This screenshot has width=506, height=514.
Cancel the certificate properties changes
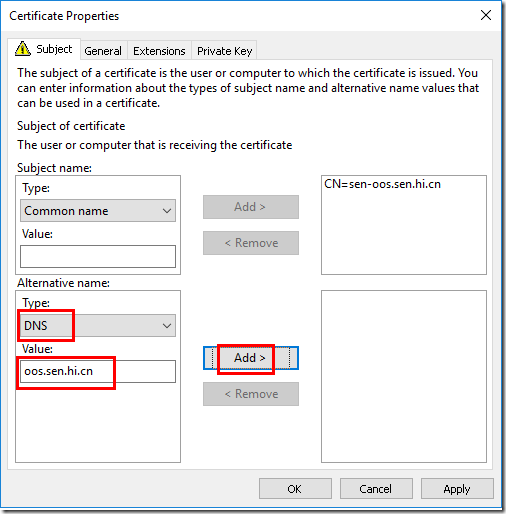tap(376, 489)
